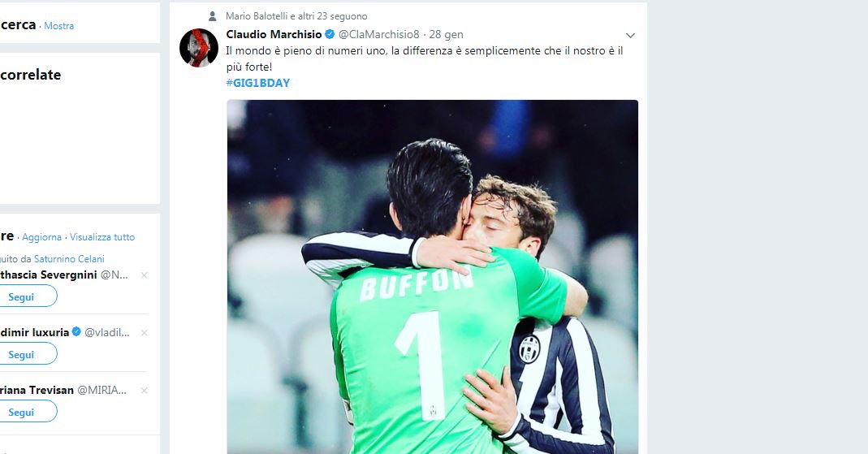Image resolution: width=868 pixels, height=454 pixels.
Task: Click the @ClaMarchisio8 handle
Action: tap(379, 34)
